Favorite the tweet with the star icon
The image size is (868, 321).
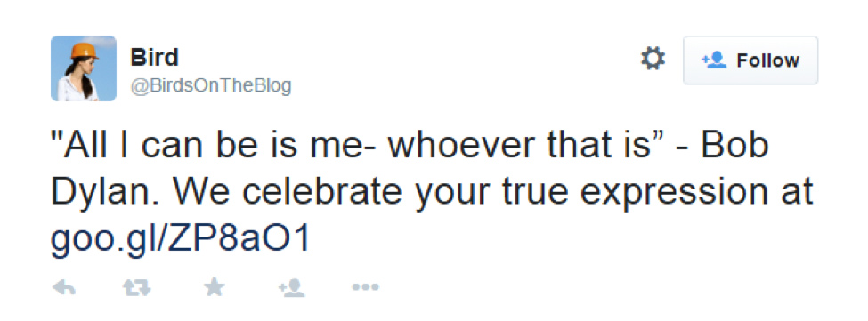(215, 286)
